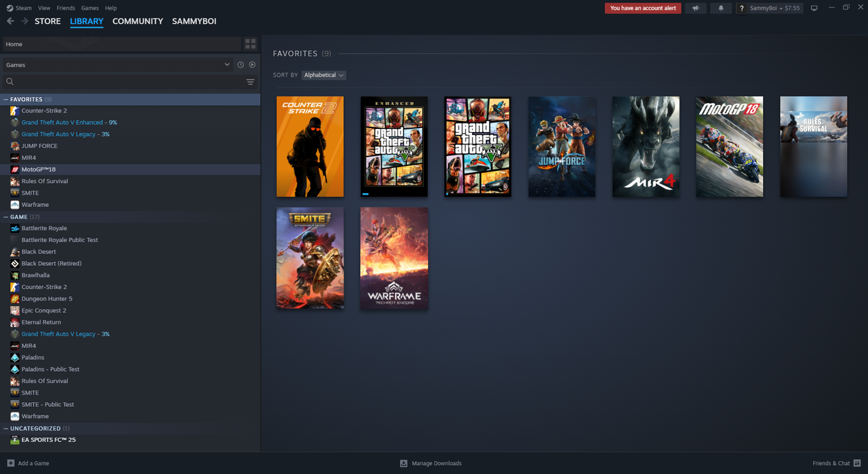Click Paladins icon in game list

[15, 357]
